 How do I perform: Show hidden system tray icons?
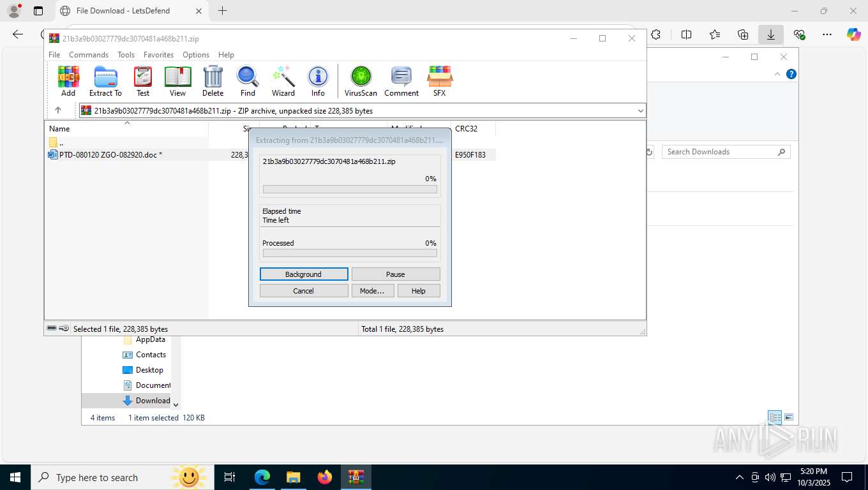[740, 477]
